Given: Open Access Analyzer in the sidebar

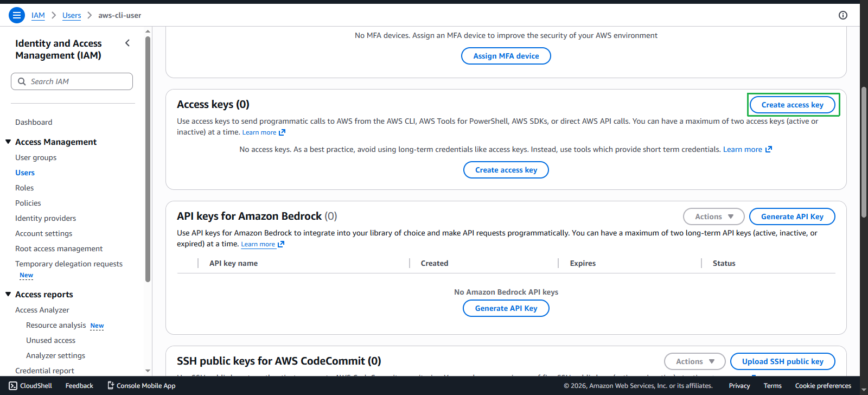Looking at the screenshot, I should tap(42, 310).
